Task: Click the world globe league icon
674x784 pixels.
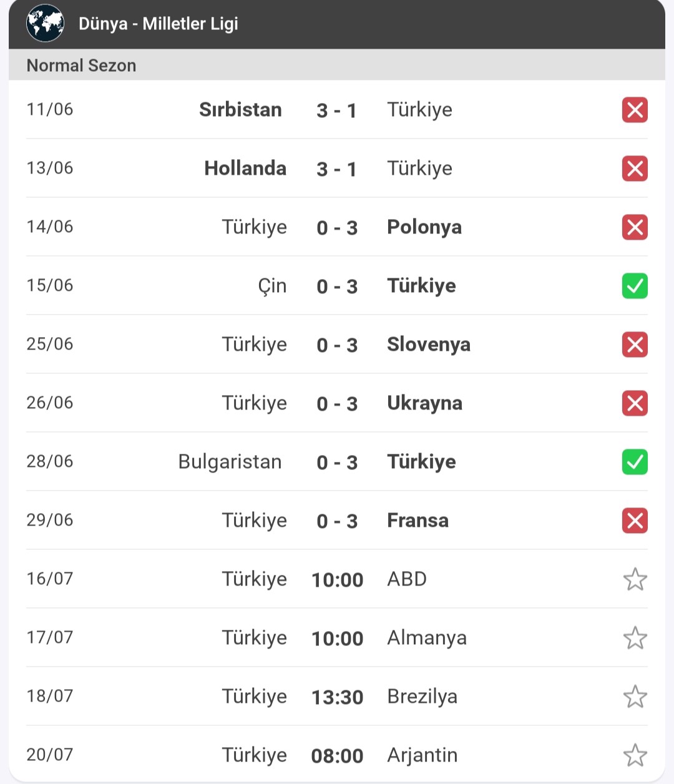Action: (45, 24)
